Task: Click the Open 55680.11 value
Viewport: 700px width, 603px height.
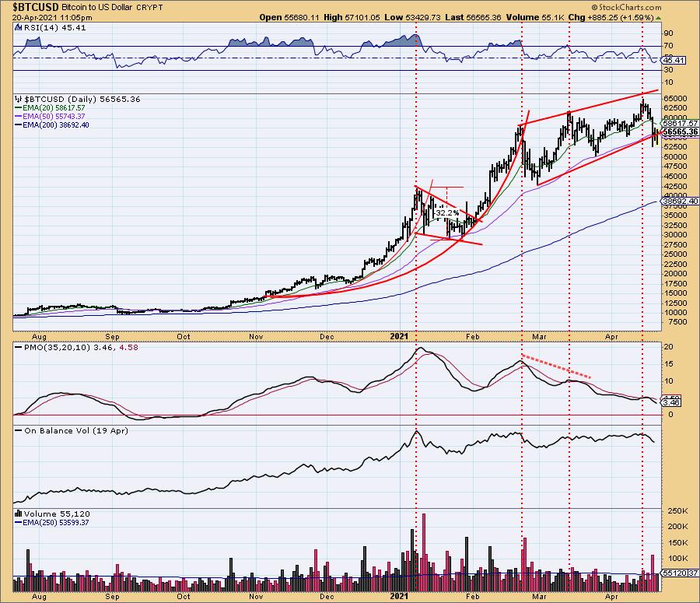Action: 289,17
